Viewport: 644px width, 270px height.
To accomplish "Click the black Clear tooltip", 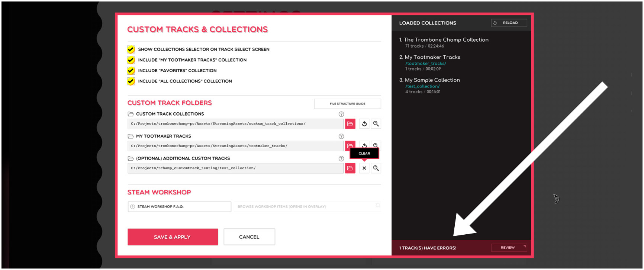I will (x=364, y=154).
